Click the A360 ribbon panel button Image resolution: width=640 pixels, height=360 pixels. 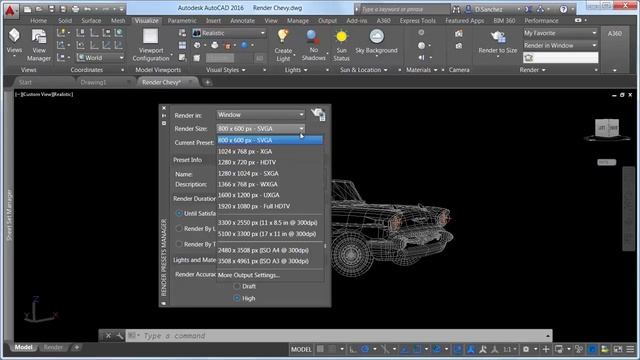click(614, 33)
